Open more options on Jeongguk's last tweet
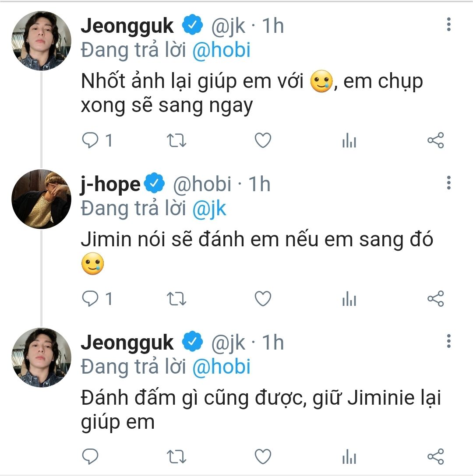 tap(448, 340)
